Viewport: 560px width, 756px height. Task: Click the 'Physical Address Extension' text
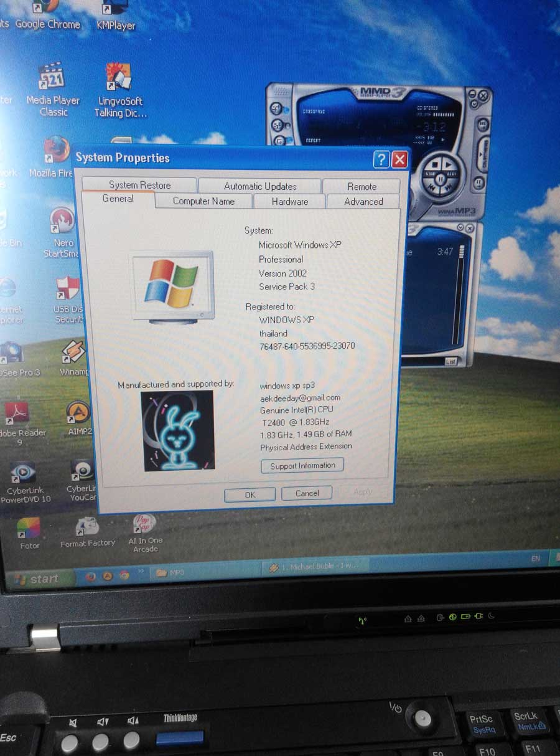[306, 447]
